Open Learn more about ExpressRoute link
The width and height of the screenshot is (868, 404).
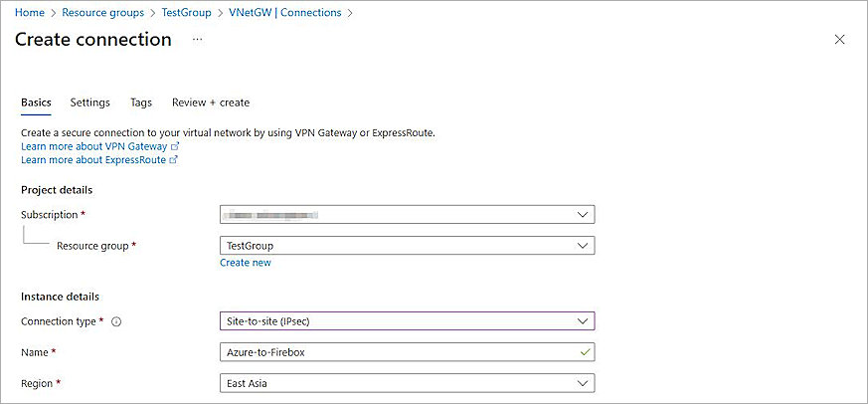93,160
